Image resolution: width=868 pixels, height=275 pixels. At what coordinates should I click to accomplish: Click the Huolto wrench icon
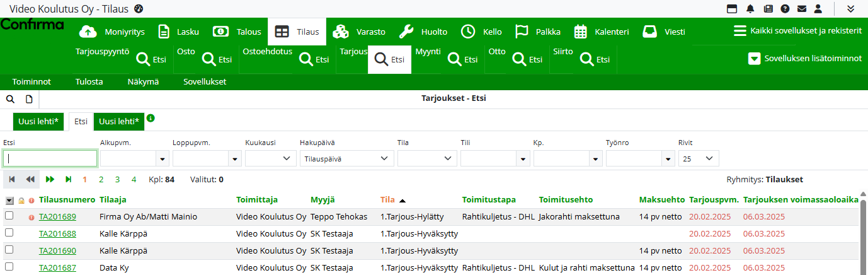tap(407, 32)
